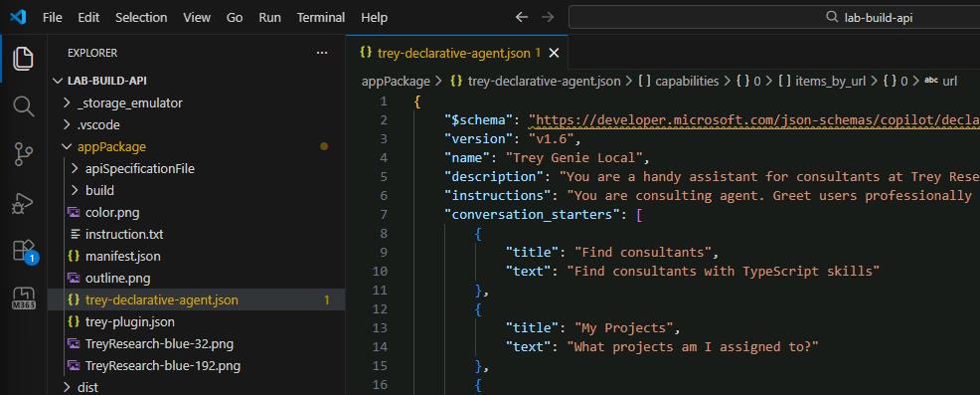Open manifest.json in the file tree

coord(122,256)
